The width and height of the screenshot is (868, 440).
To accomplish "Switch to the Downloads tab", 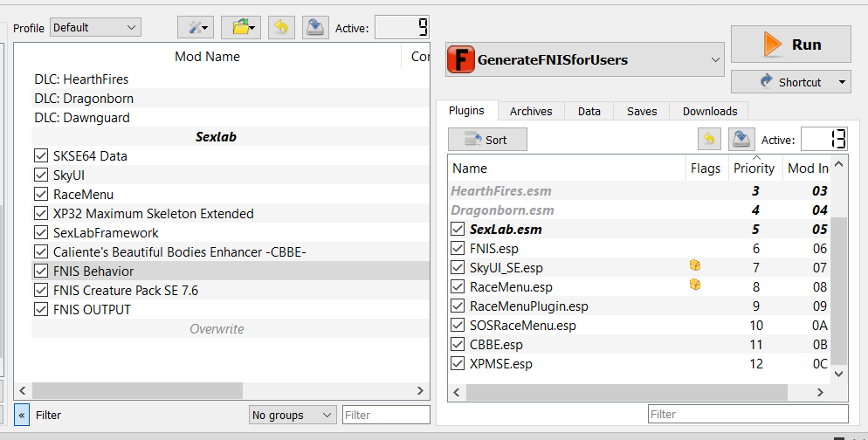I will (x=710, y=111).
